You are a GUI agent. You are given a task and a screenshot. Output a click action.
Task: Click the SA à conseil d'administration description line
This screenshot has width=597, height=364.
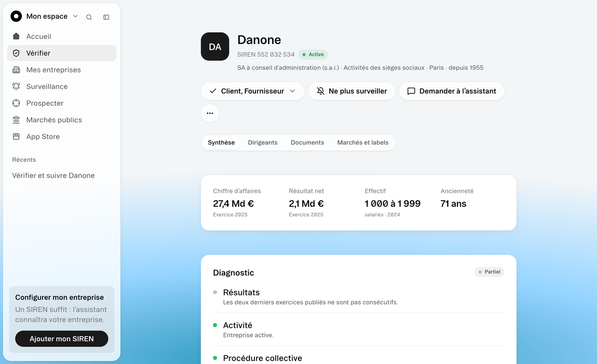point(360,68)
